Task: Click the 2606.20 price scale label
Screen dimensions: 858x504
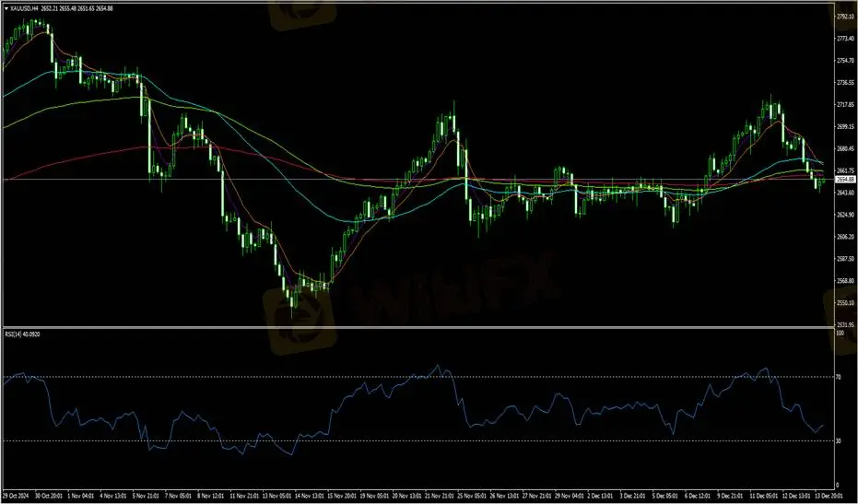Action: click(844, 237)
